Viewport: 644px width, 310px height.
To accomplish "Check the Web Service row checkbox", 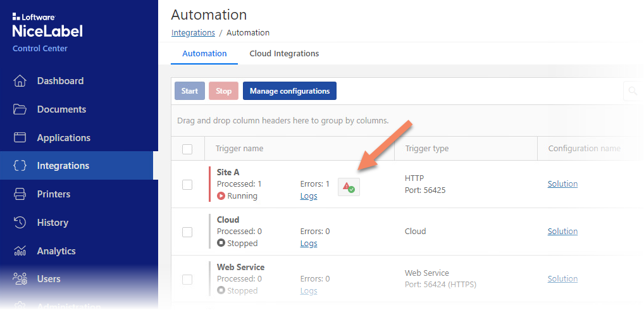I will [x=187, y=280].
